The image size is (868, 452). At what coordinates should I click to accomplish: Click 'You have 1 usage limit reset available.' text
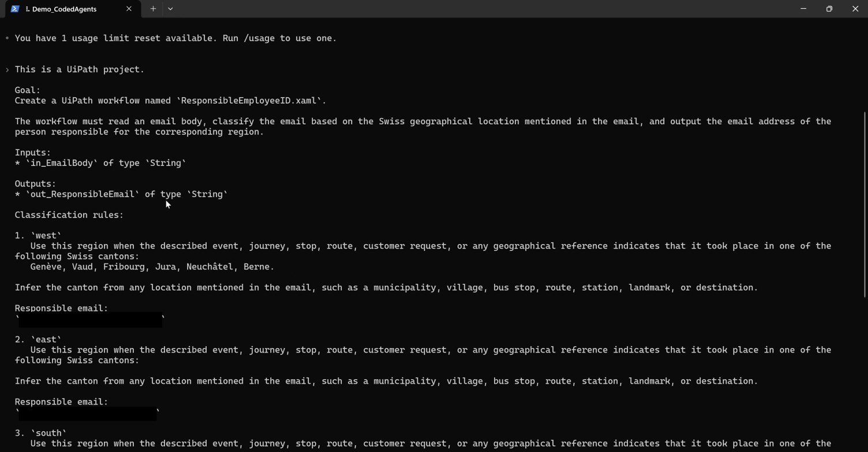tap(116, 38)
